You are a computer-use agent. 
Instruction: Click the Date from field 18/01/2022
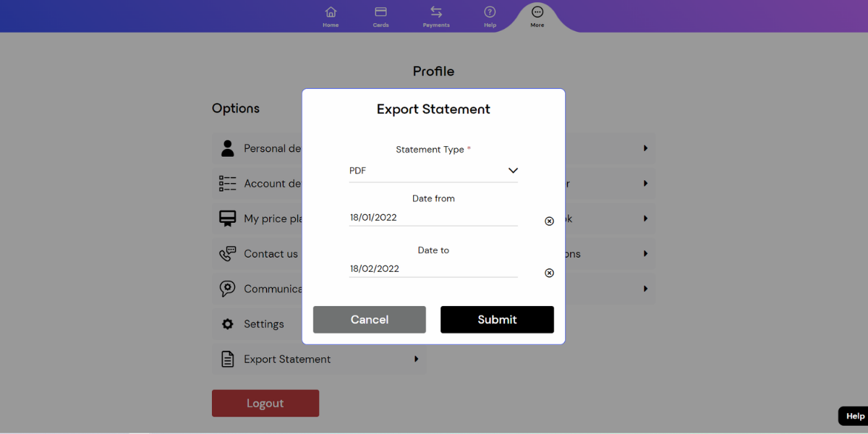pos(433,217)
